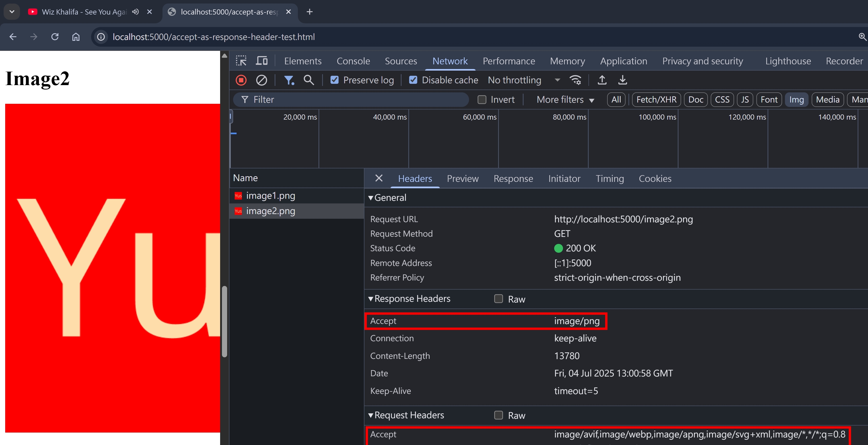Screen dimensions: 868x445
Task: Open the Lighthouse panel
Action: pos(788,61)
